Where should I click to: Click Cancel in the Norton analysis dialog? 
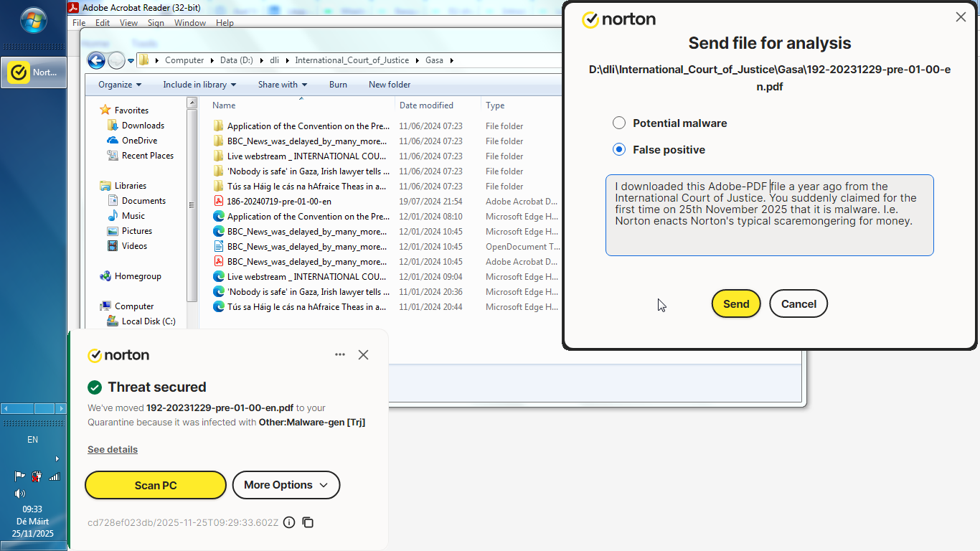pyautogui.click(x=798, y=304)
